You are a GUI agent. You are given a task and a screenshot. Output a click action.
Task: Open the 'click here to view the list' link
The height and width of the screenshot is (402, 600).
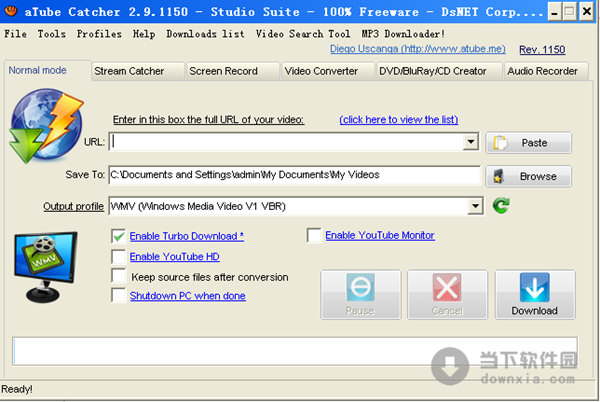point(399,120)
